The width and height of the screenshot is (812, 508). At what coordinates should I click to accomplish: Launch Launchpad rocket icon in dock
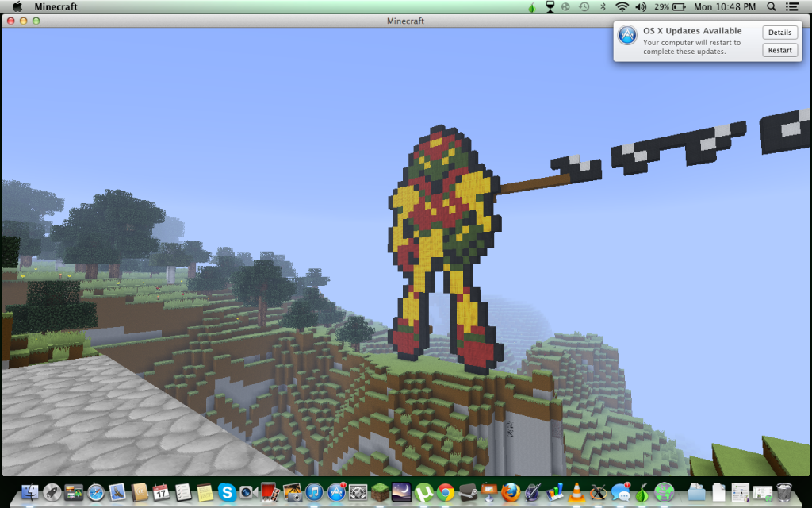pos(52,491)
